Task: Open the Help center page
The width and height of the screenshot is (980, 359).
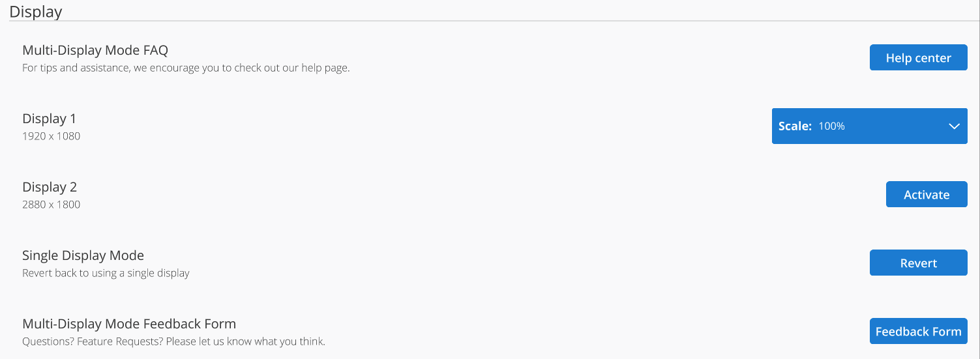Action: 918,58
